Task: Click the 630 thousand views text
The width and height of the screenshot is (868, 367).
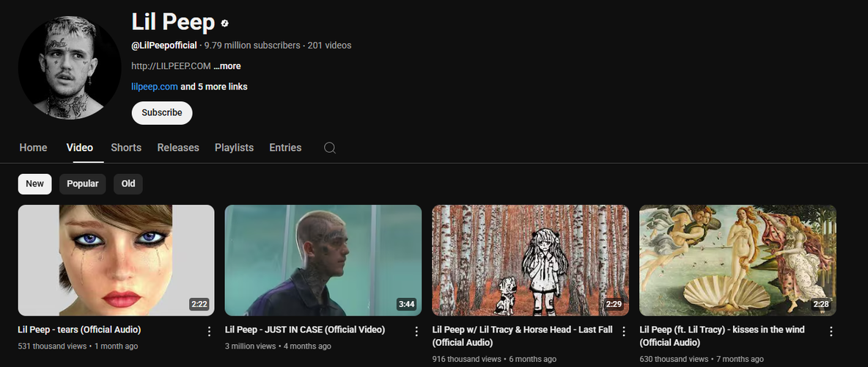Action: pyautogui.click(x=674, y=359)
